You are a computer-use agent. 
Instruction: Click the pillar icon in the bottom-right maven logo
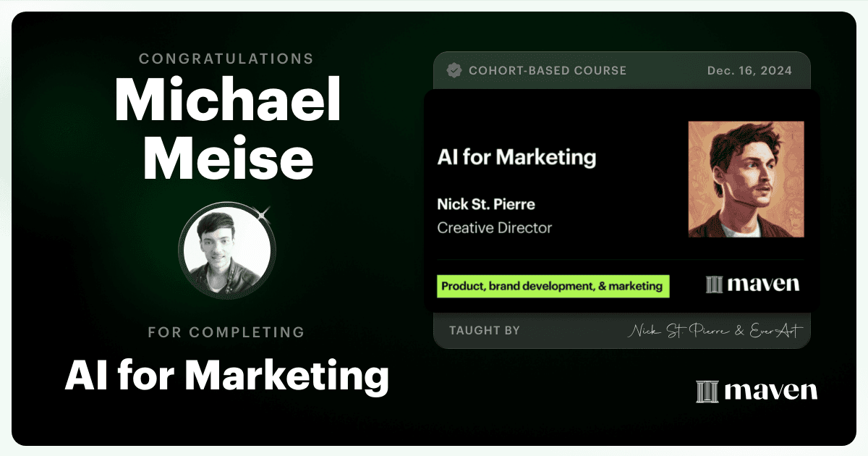(707, 392)
